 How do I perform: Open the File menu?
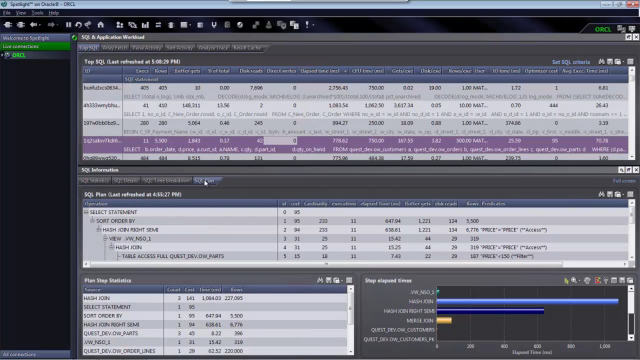click(x=7, y=13)
